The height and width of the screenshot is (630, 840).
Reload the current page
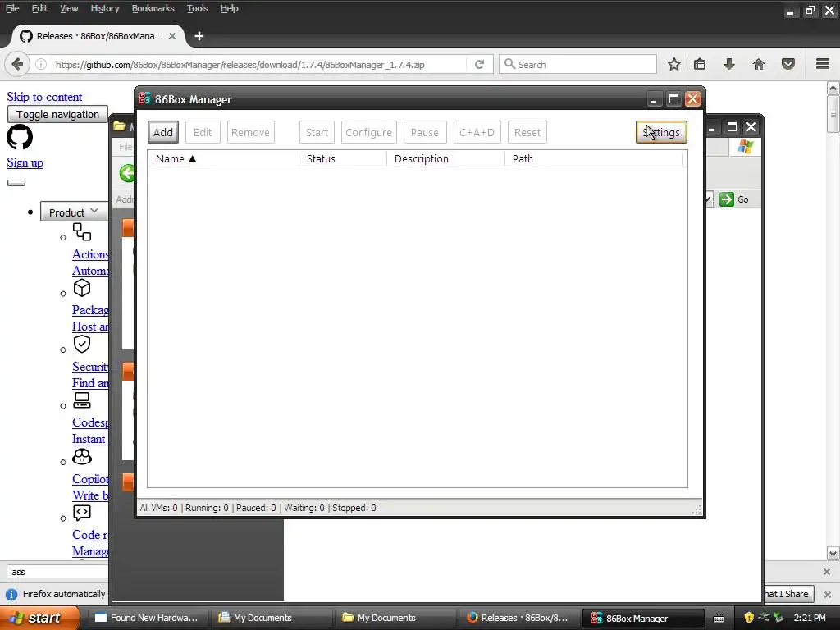pyautogui.click(x=479, y=64)
